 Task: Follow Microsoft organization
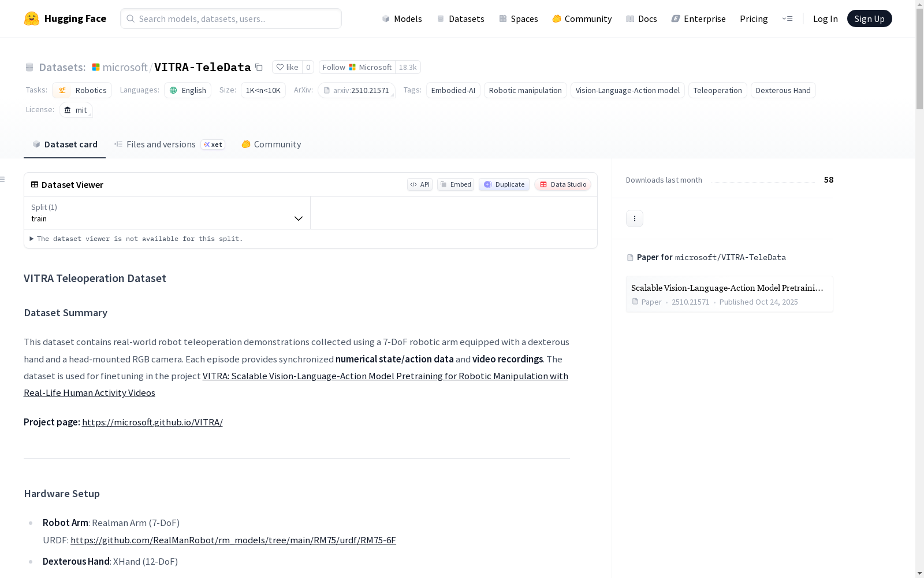click(357, 67)
